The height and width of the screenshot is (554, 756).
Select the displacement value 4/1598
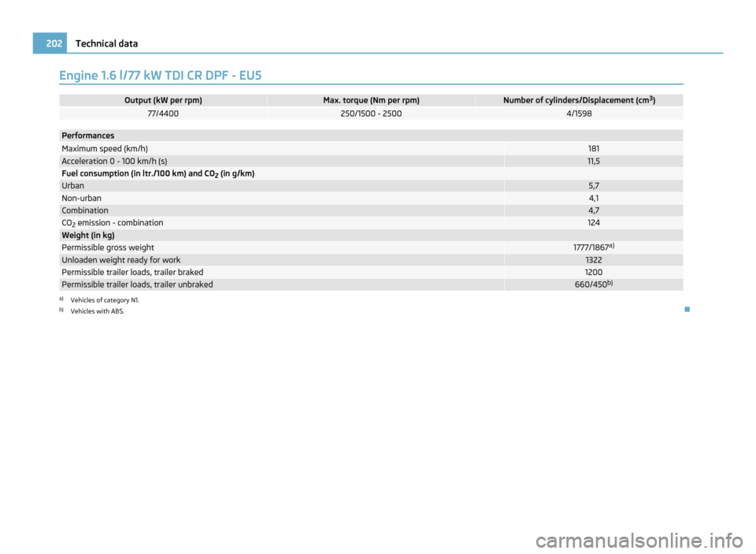[x=579, y=113]
